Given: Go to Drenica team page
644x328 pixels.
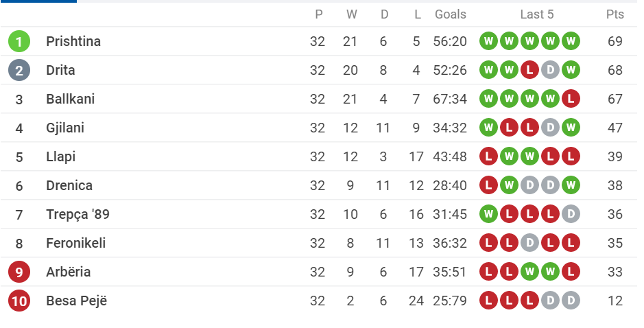Looking at the screenshot, I should (69, 185).
